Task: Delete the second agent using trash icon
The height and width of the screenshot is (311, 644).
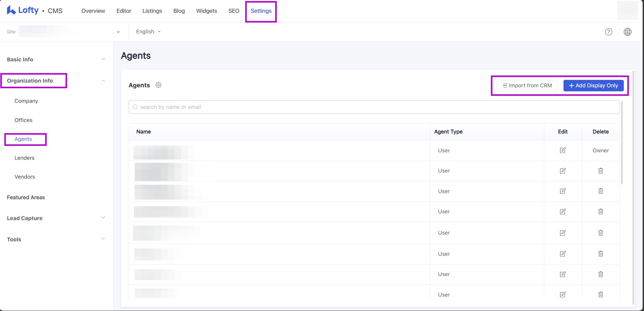Action: [601, 171]
